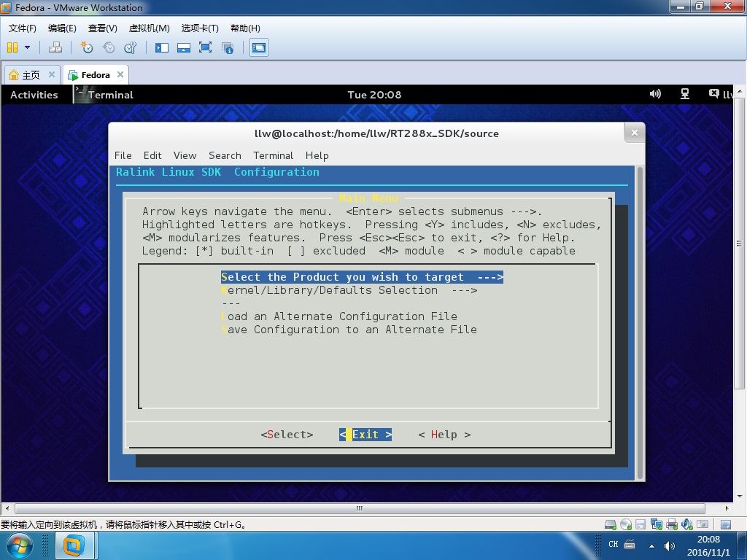
Task: Click the < Help > button in menuconfig
Action: tap(444, 435)
